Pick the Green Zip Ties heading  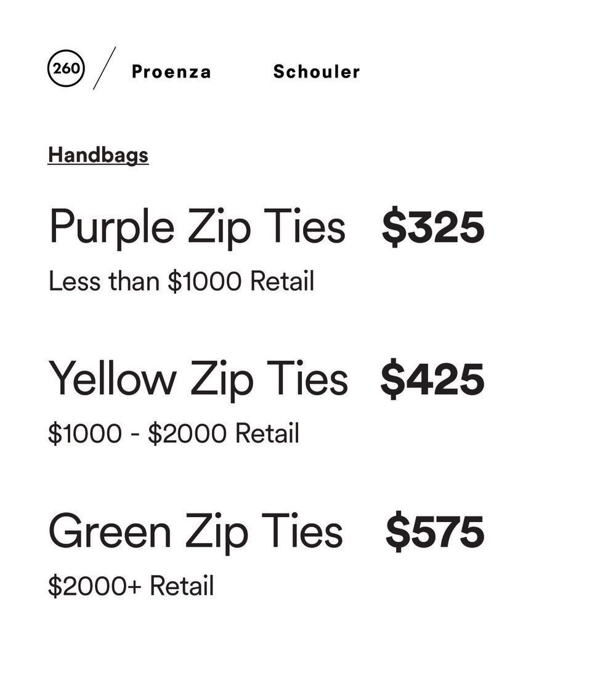(x=195, y=532)
